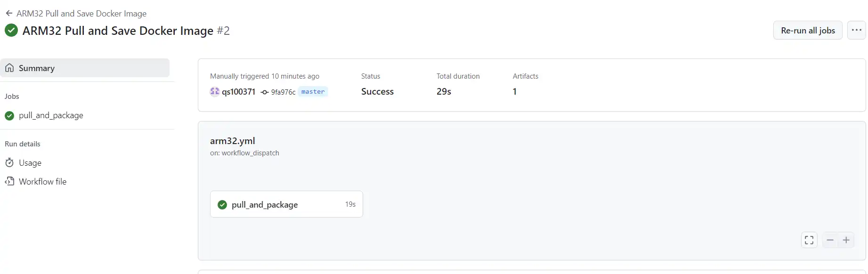868x274 pixels.
Task: Click the commit icon beside 9fa976c
Action: click(265, 92)
